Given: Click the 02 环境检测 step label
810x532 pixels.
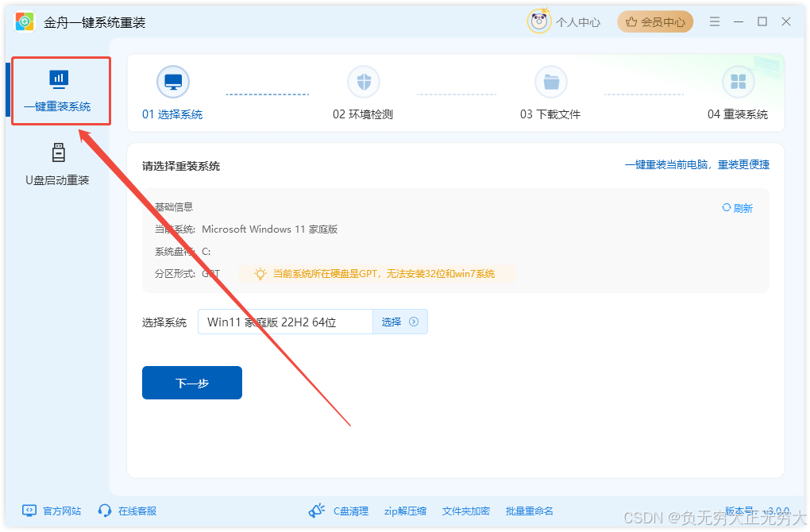Looking at the screenshot, I should click(x=363, y=114).
